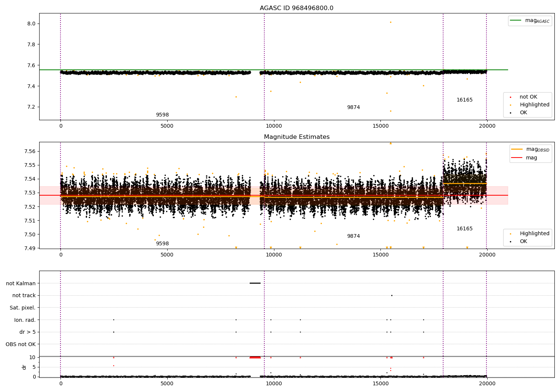Click y-axis tick '7.2' in top plot
Image resolution: width=560 pixels, height=392 pixels.
click(x=31, y=107)
